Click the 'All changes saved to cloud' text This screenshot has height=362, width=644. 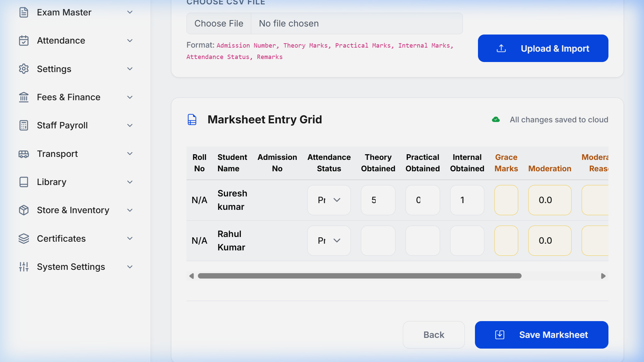(x=559, y=120)
